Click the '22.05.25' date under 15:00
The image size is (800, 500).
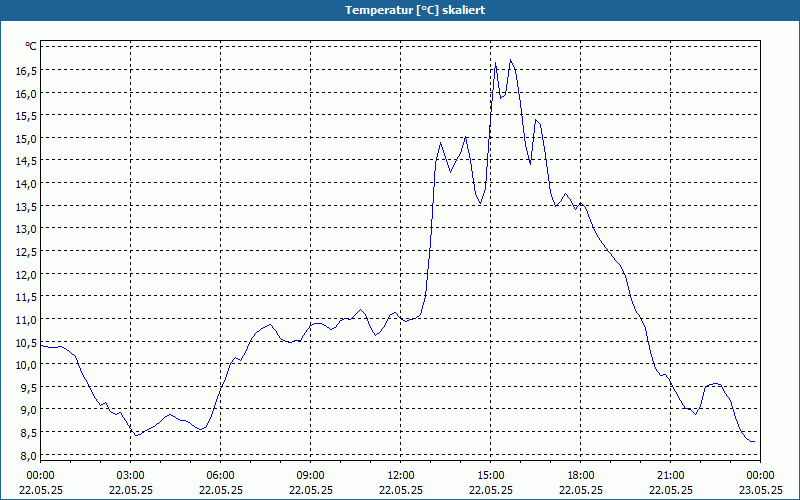[491, 490]
